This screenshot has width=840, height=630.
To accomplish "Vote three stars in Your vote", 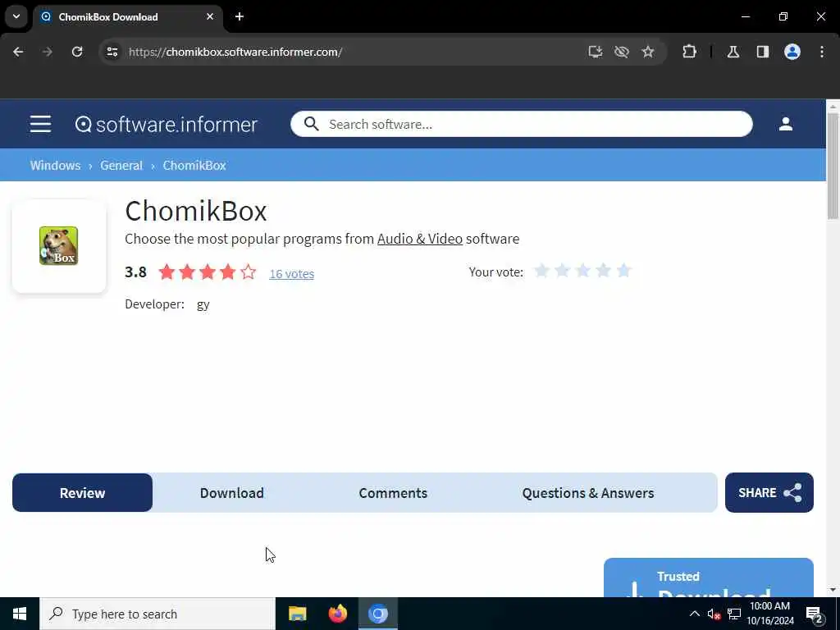I will [583, 271].
